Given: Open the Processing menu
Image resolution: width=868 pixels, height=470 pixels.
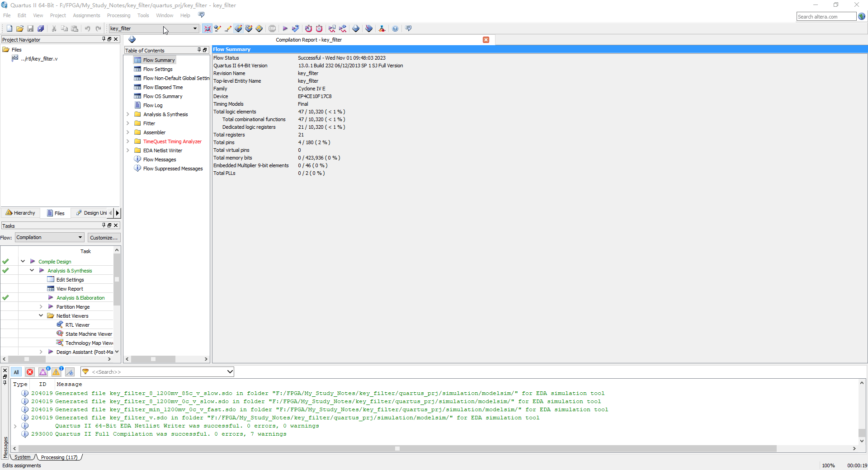Looking at the screenshot, I should coord(118,15).
